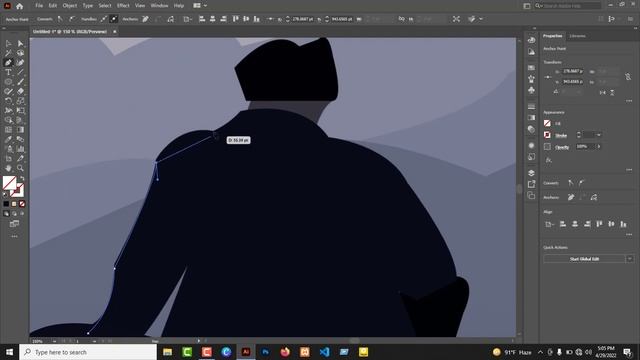Screen dimensions: 640x360
Task: Switch to the Properties tab
Action: pos(552,36)
